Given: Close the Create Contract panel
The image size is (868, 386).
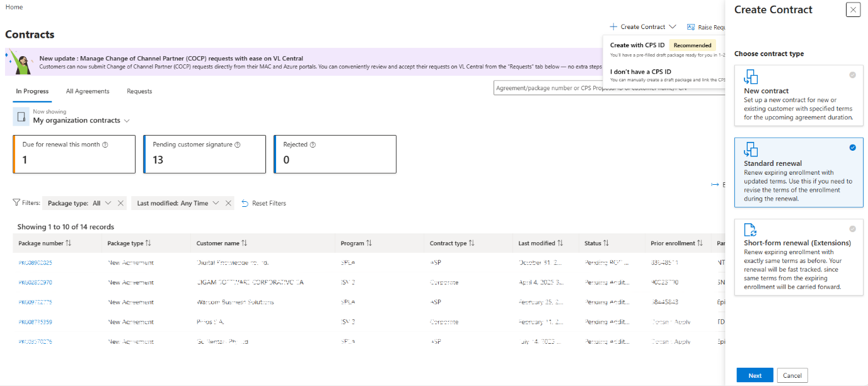Looking at the screenshot, I should [853, 9].
